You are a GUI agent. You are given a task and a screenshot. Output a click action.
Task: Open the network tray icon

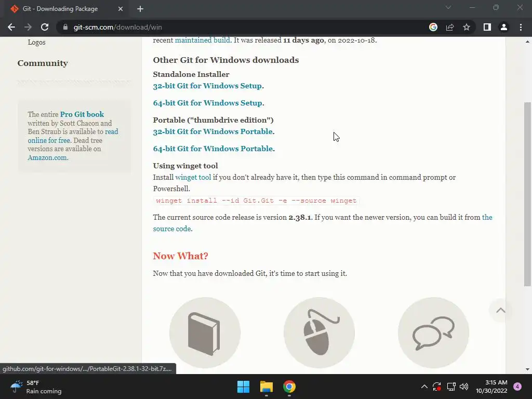coord(451,387)
